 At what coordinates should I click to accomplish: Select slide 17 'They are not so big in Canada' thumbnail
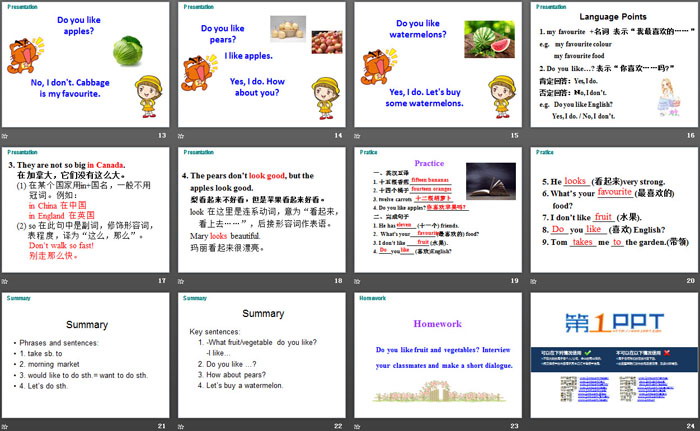tap(85, 210)
